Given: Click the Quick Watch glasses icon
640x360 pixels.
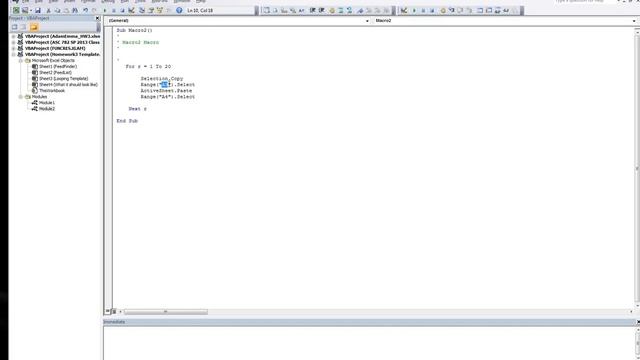Looking at the screenshot, I should click(x=506, y=10).
